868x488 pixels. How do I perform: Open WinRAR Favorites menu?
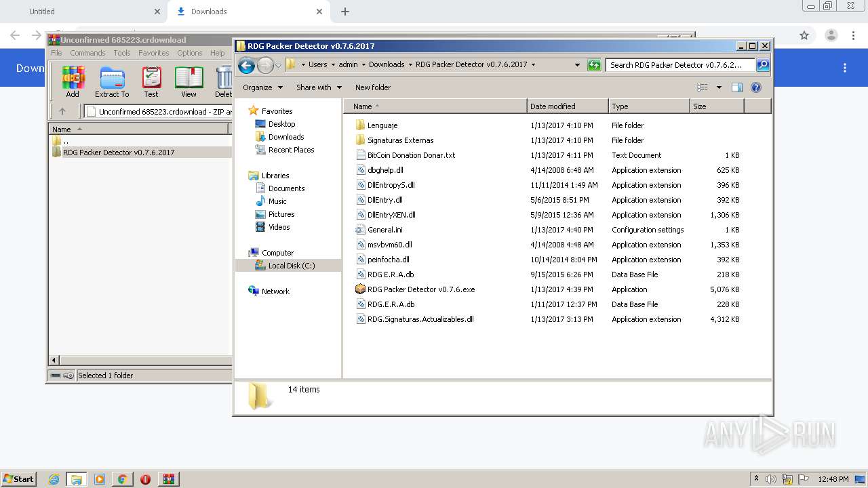pos(154,53)
